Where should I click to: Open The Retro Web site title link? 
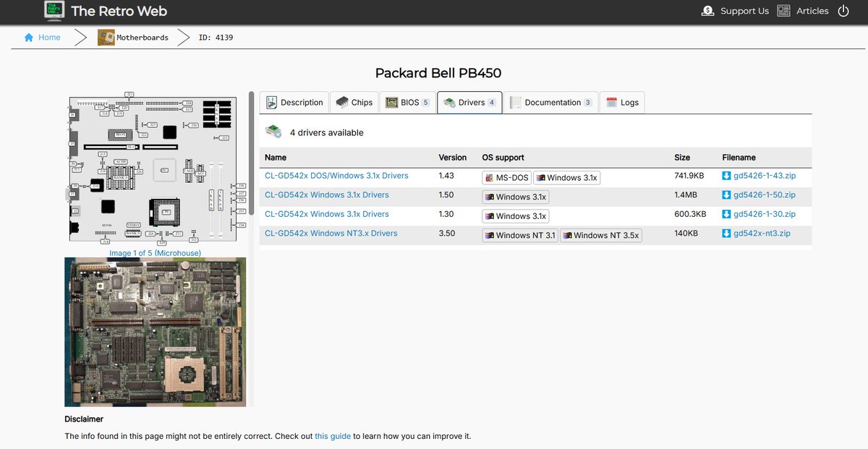(x=119, y=11)
